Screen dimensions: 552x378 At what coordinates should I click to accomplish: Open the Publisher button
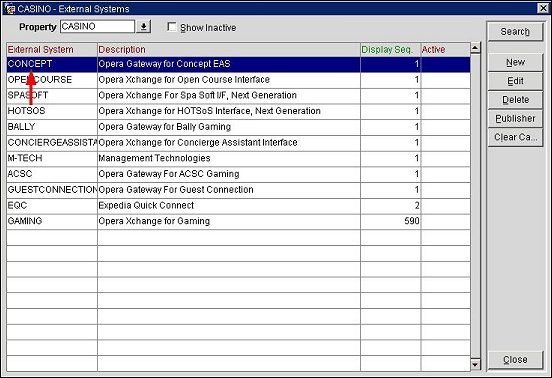pos(515,118)
